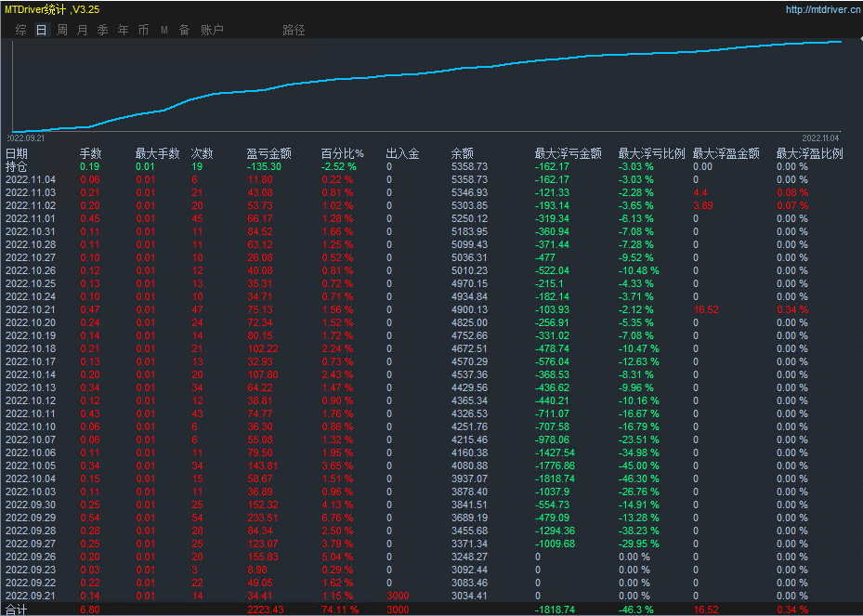Open the 备 notes tab
The image size is (863, 616).
tap(184, 30)
